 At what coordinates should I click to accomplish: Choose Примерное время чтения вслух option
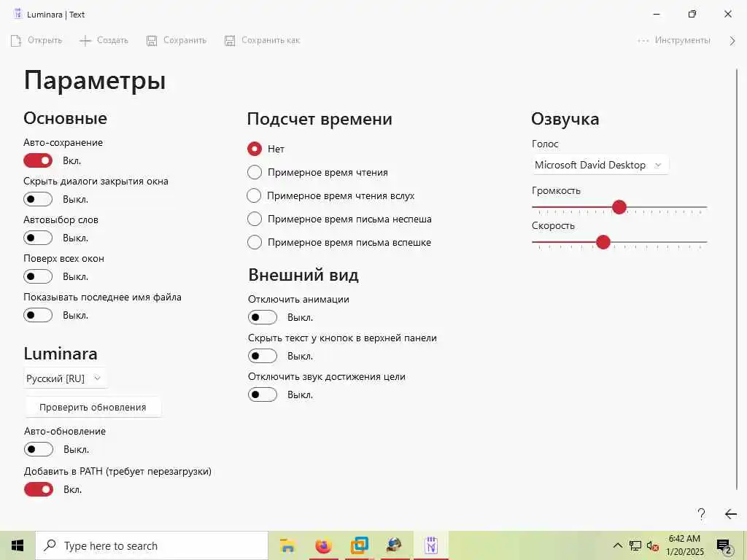click(254, 195)
